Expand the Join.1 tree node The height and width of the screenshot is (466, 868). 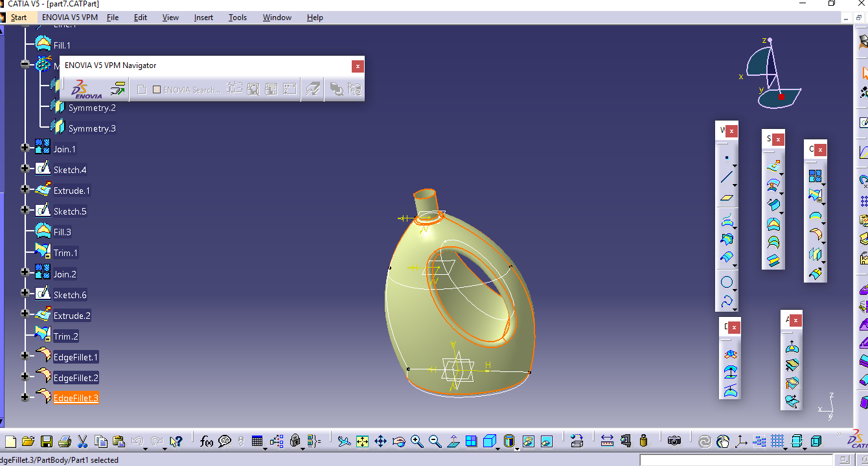point(25,148)
